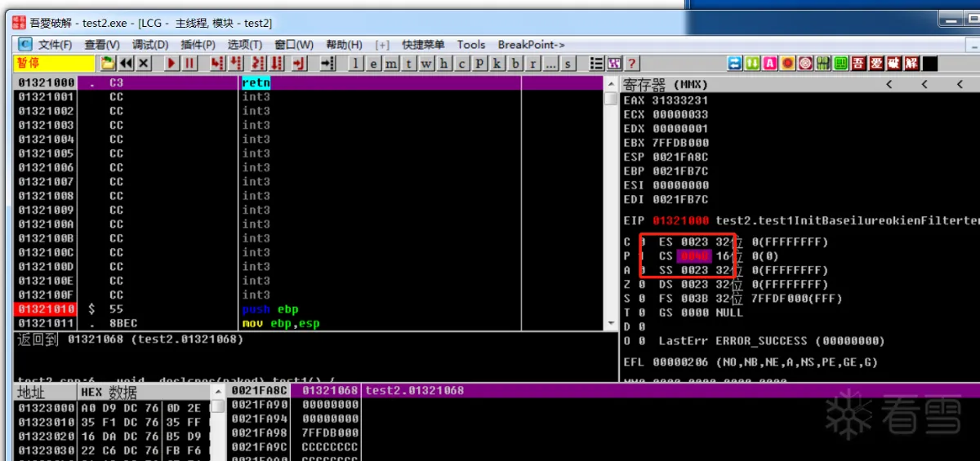
Task: Close the debugged program with the X icon
Action: click(x=143, y=63)
